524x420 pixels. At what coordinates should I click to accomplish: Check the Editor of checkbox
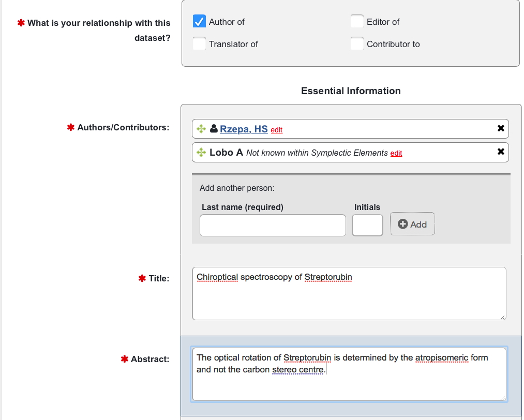[357, 21]
